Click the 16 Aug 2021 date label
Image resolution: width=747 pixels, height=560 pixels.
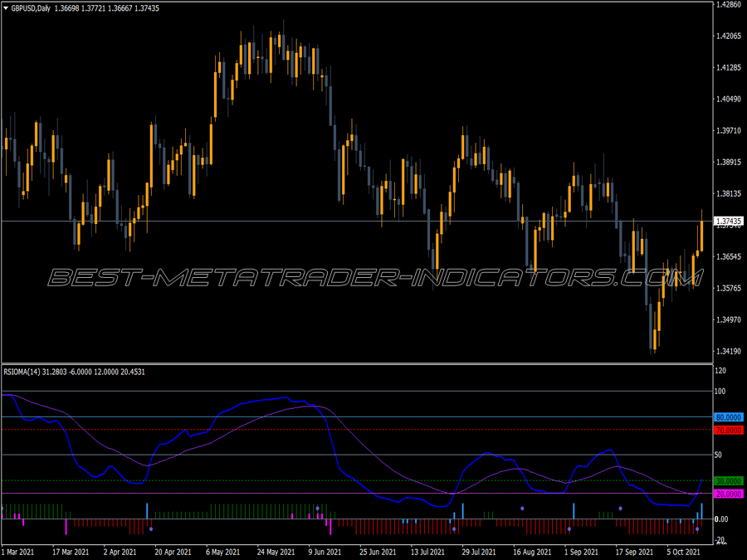[x=532, y=553]
